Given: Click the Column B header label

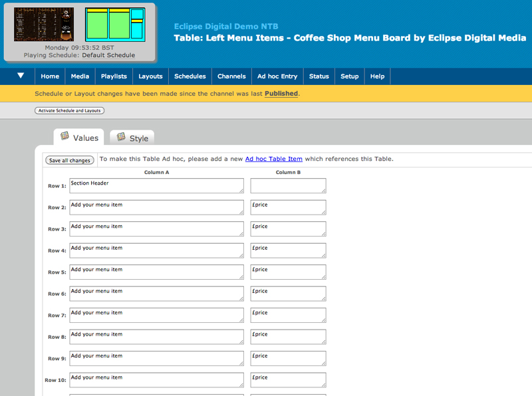Looking at the screenshot, I should tap(289, 172).
